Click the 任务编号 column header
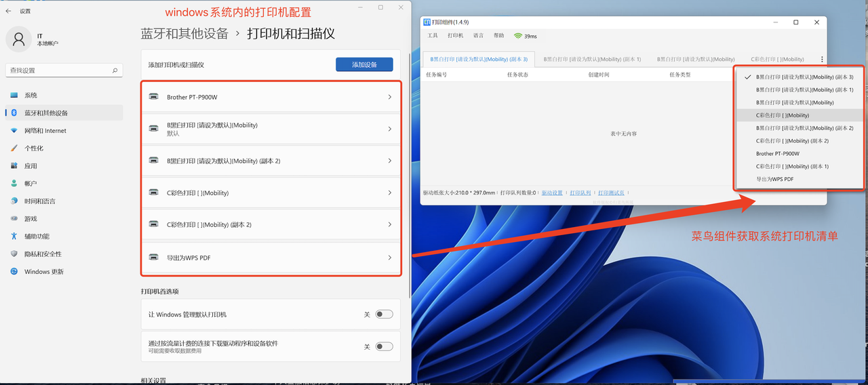This screenshot has height=385, width=868. point(436,75)
